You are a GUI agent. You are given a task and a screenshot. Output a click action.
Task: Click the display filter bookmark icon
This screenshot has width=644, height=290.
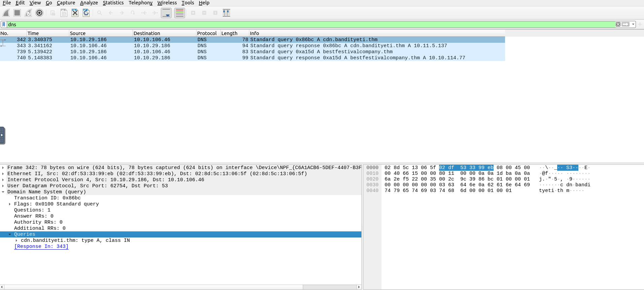point(4,24)
